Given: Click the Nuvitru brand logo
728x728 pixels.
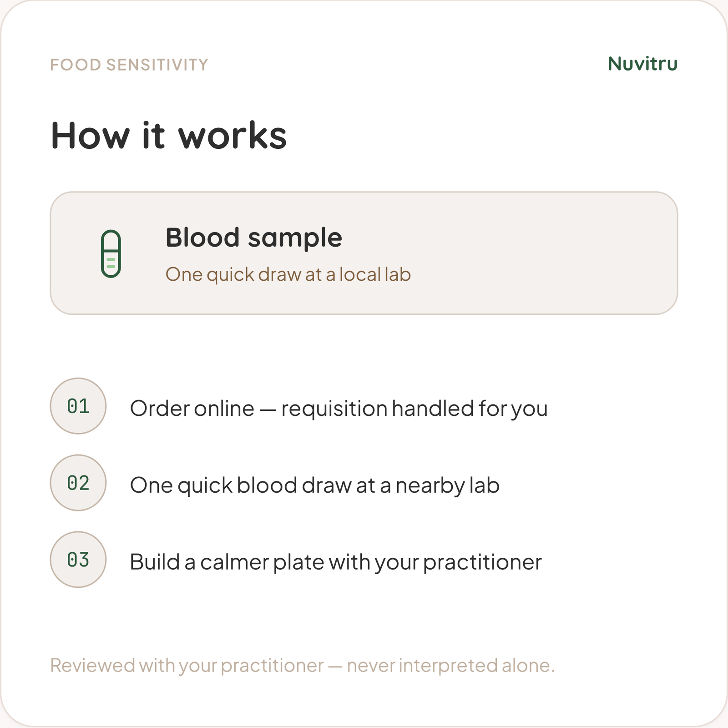Looking at the screenshot, I should pos(642,64).
